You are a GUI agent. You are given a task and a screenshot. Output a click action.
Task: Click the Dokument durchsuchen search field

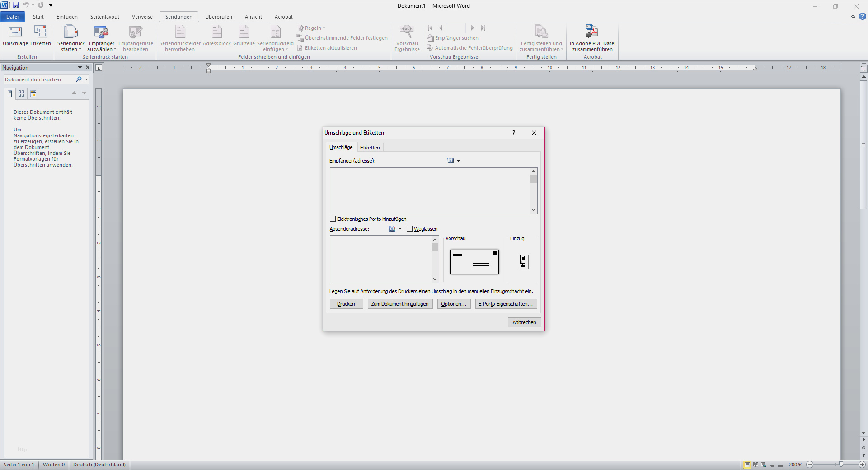(x=40, y=79)
